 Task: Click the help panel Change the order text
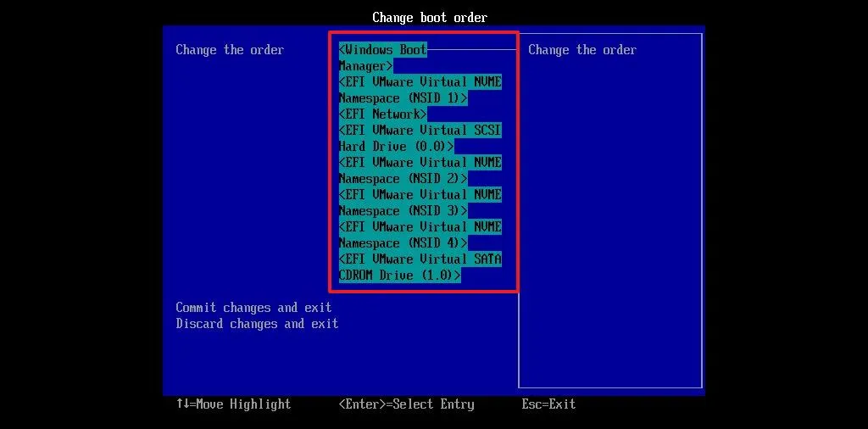tap(582, 50)
